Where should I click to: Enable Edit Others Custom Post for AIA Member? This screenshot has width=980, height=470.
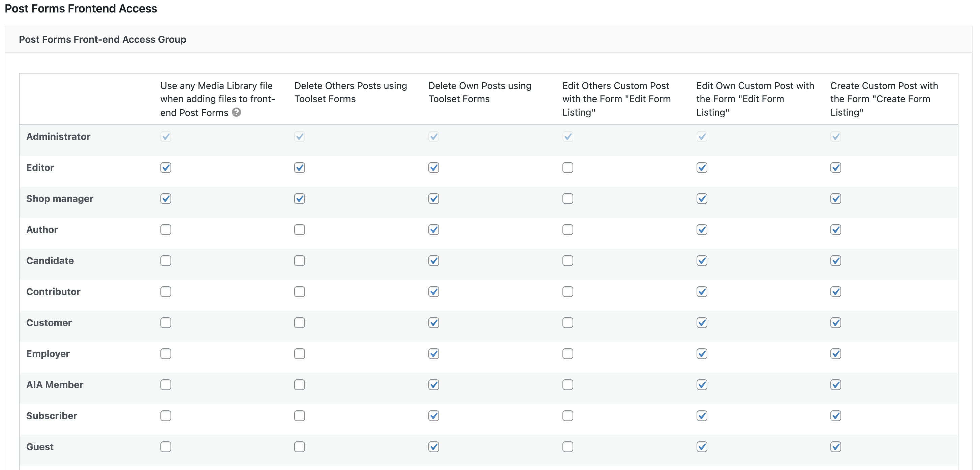pos(568,385)
